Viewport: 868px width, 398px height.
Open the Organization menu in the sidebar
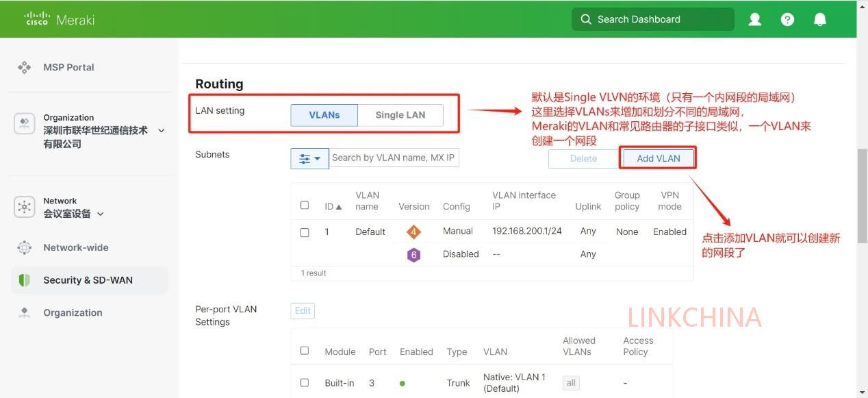tap(73, 312)
